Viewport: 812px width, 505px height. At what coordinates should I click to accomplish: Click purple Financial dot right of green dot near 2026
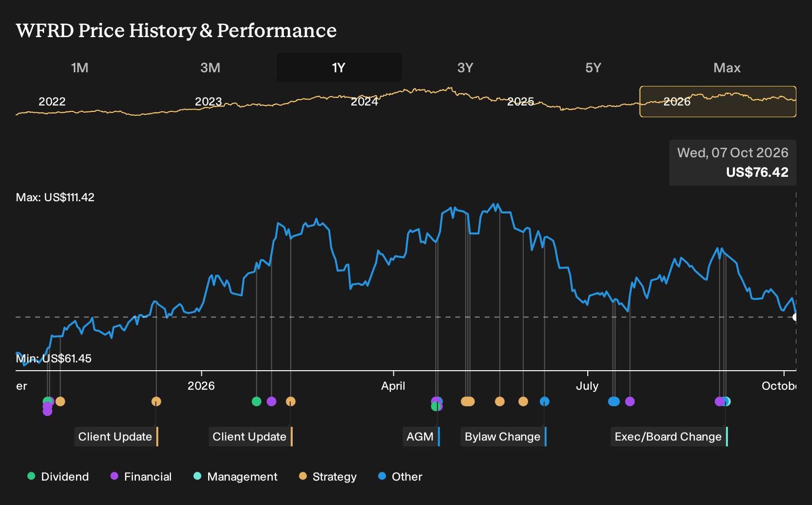click(x=272, y=401)
